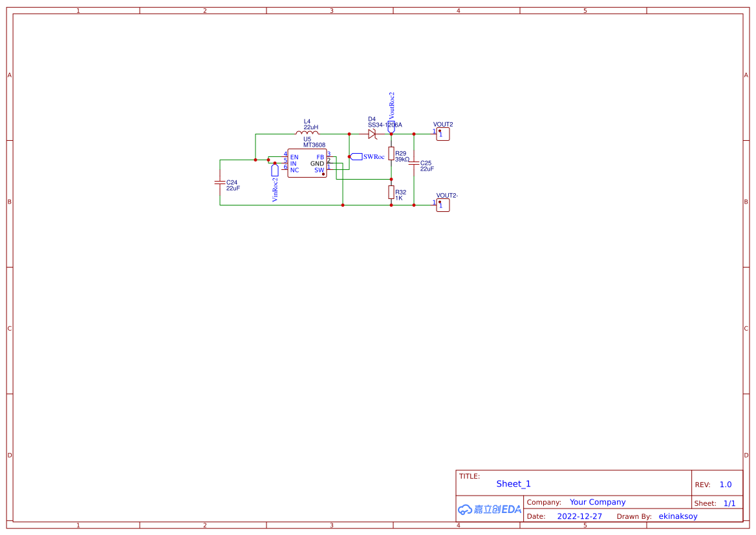Select resistor R32 1K symbol
Viewport: 756px width, 535px height.
pos(391,192)
